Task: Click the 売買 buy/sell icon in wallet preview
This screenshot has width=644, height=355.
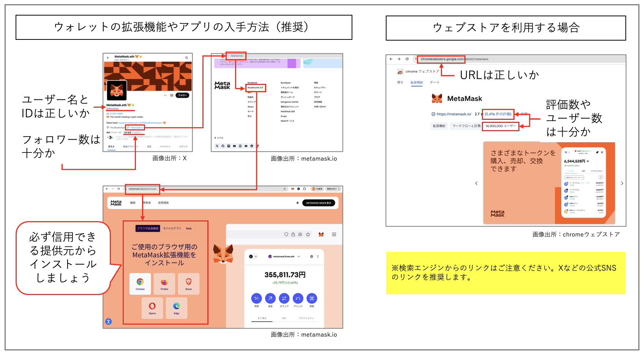Action: [x=256, y=298]
